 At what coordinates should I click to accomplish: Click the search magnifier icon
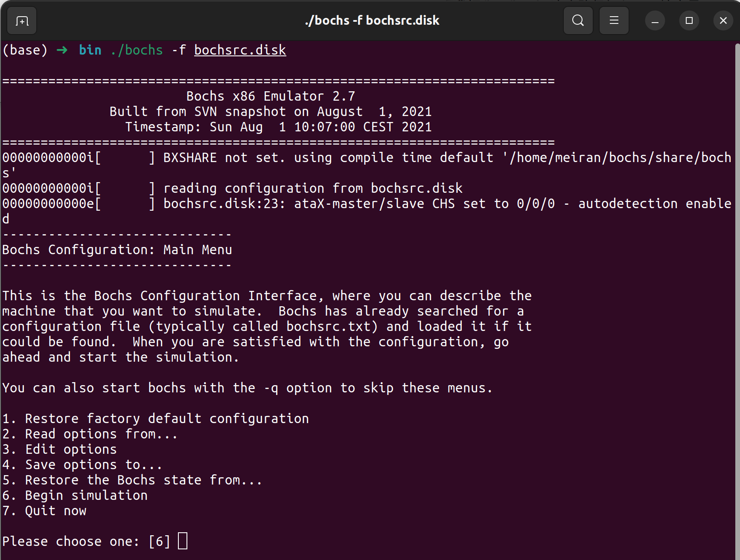tap(578, 20)
